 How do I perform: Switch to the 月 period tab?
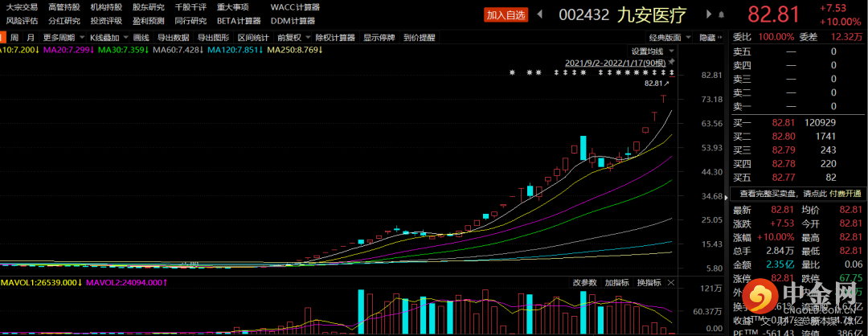31,38
